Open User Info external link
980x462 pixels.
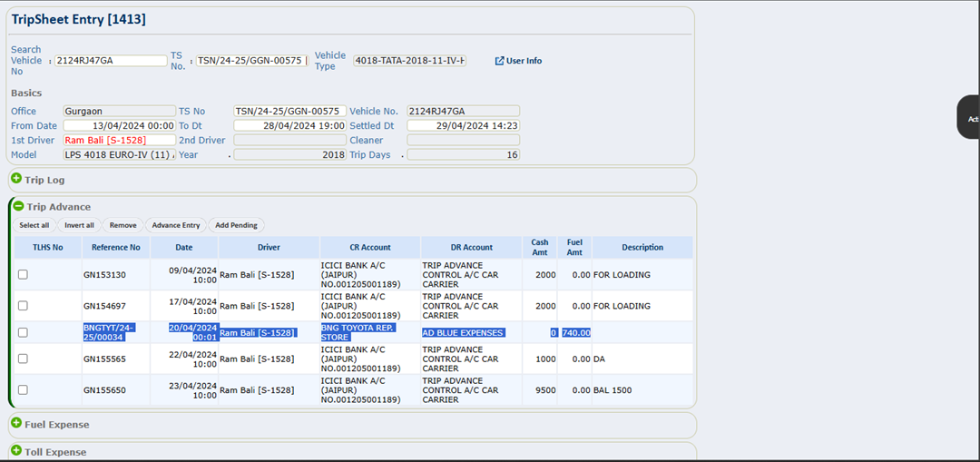point(518,61)
